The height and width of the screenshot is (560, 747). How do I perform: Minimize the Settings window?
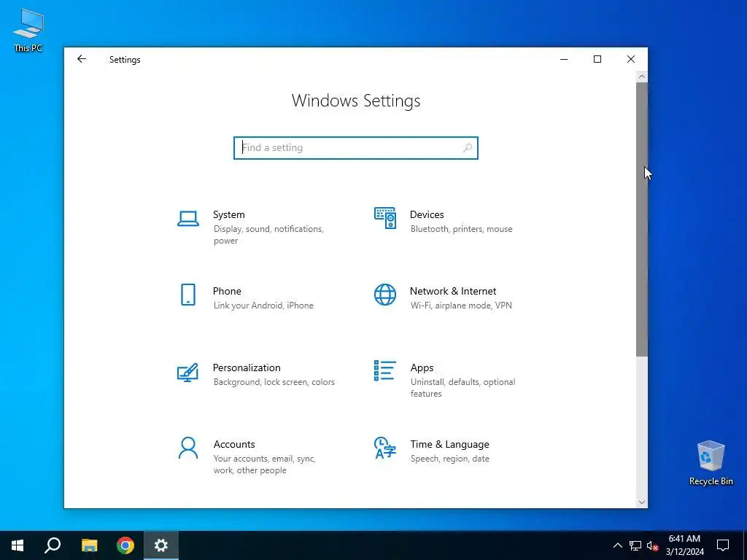click(564, 59)
